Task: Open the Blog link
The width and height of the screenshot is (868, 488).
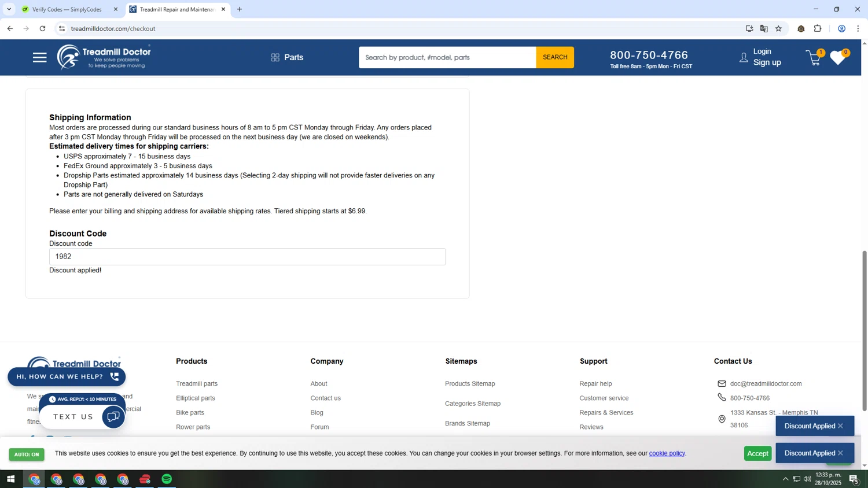Action: pyautogui.click(x=317, y=413)
